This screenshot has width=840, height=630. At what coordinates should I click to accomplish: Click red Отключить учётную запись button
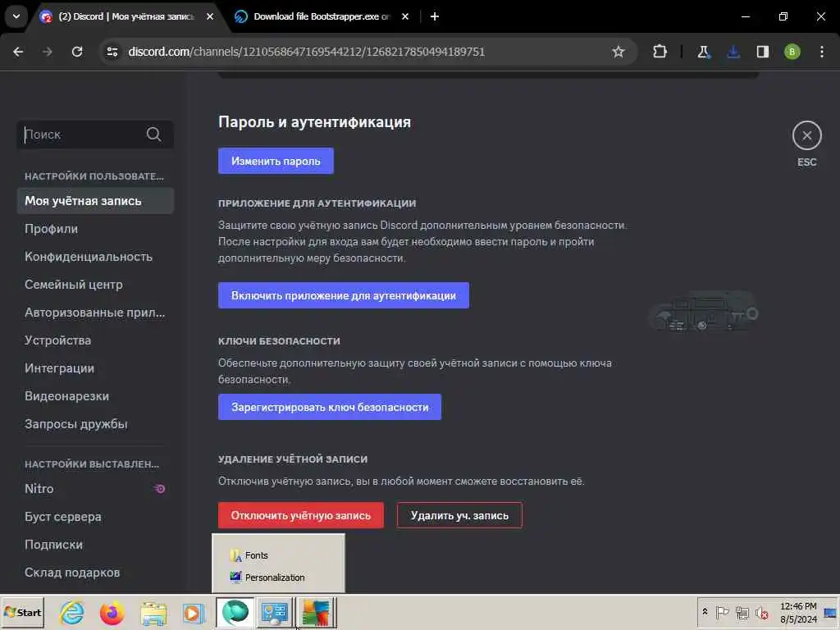pyautogui.click(x=300, y=515)
